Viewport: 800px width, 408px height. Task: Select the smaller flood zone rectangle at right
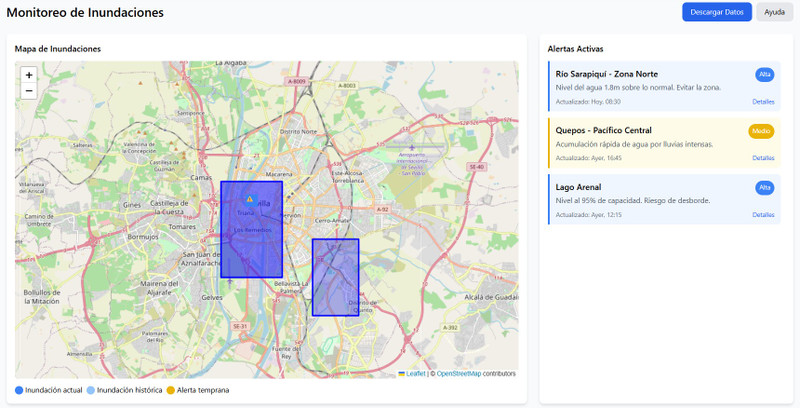[335, 277]
